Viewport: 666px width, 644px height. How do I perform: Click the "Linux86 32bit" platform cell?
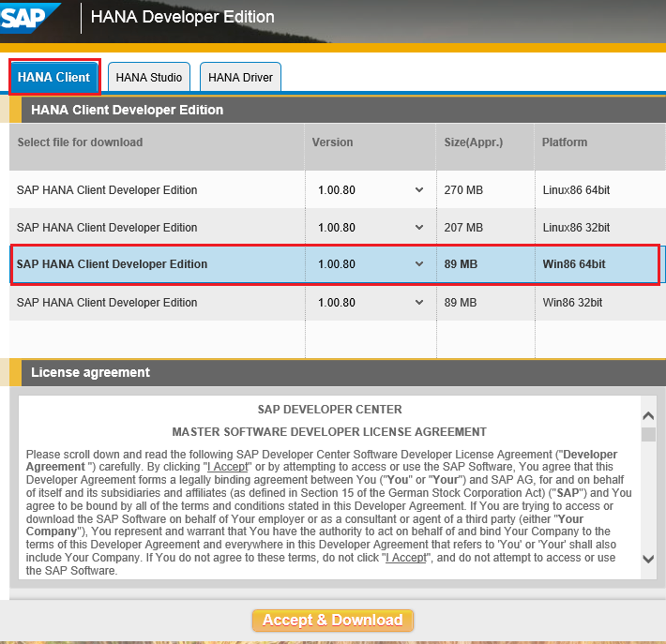pos(576,227)
